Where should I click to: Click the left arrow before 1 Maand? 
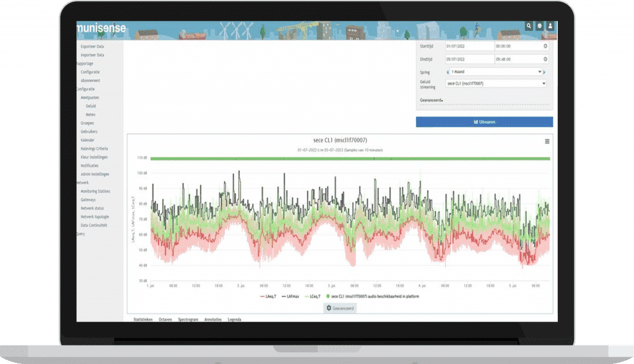tap(448, 72)
